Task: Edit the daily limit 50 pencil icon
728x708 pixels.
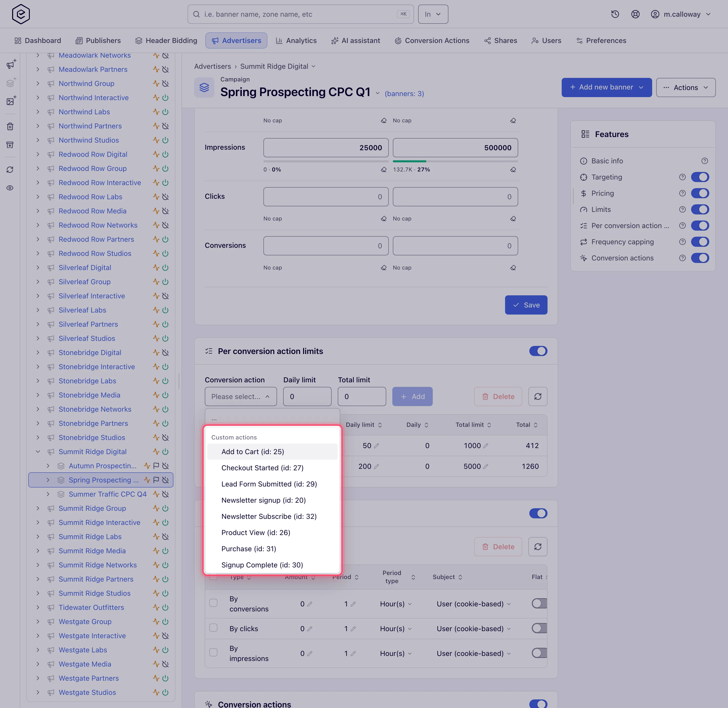Action: (376, 446)
